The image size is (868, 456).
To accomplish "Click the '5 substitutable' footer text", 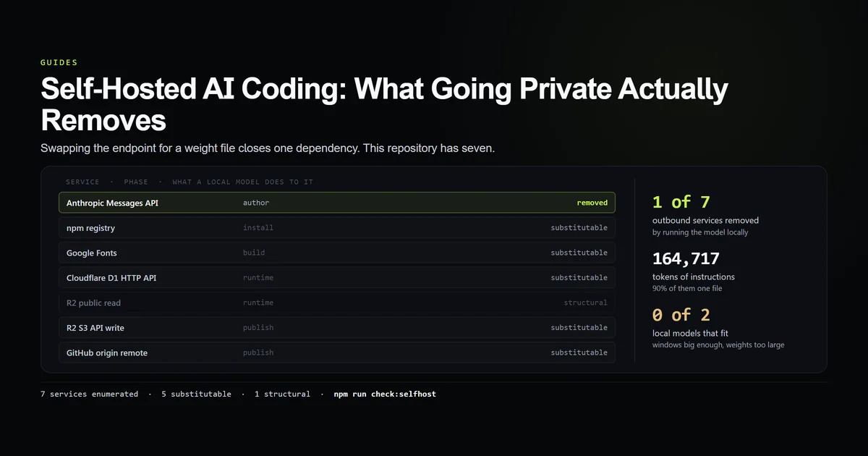I will (195, 394).
